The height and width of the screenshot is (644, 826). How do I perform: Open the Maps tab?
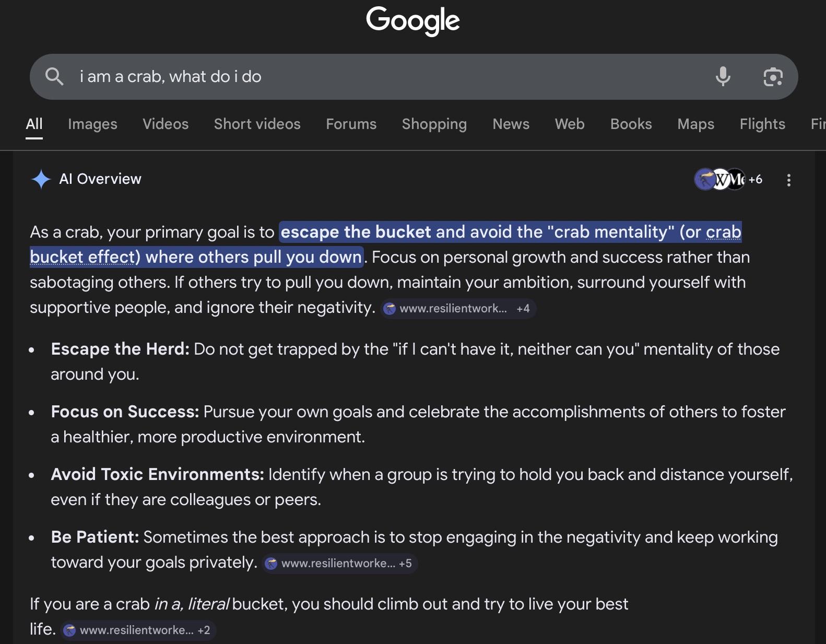coord(695,124)
